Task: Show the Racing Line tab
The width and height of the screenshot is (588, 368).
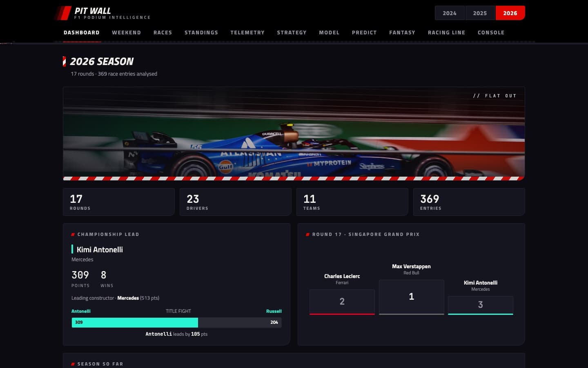Action: [x=446, y=33]
